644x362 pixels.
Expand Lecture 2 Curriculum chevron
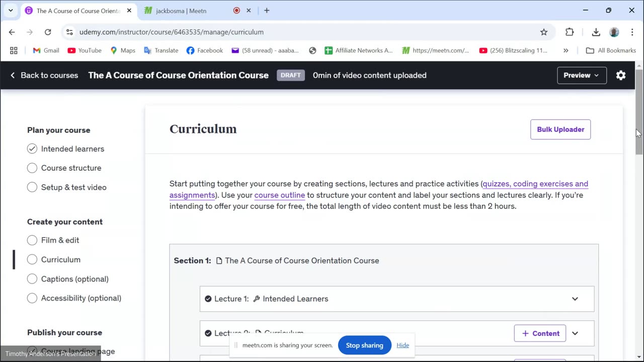575,333
